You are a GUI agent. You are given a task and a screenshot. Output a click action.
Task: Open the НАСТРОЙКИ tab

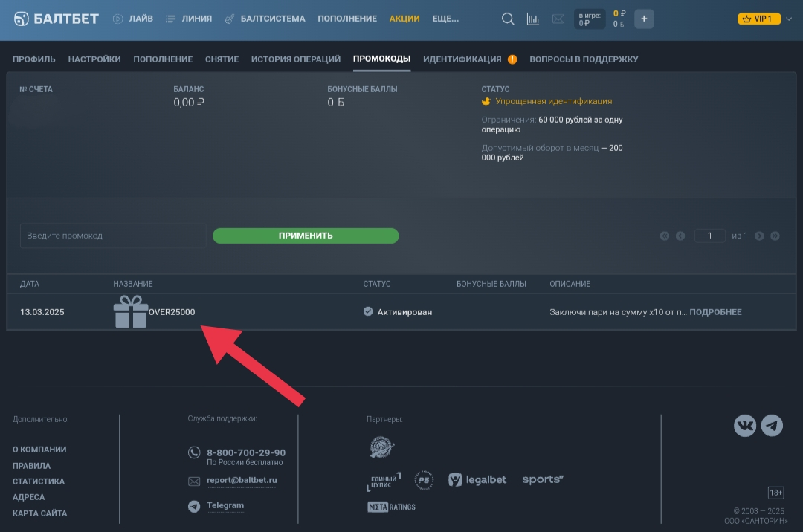pyautogui.click(x=94, y=59)
